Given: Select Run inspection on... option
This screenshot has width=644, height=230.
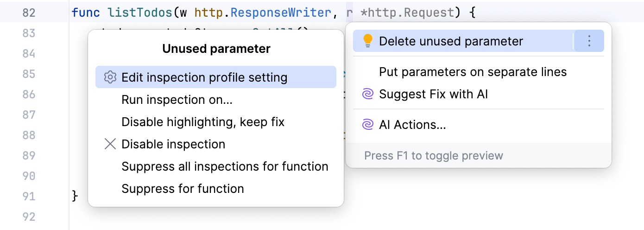Looking at the screenshot, I should pos(177,100).
